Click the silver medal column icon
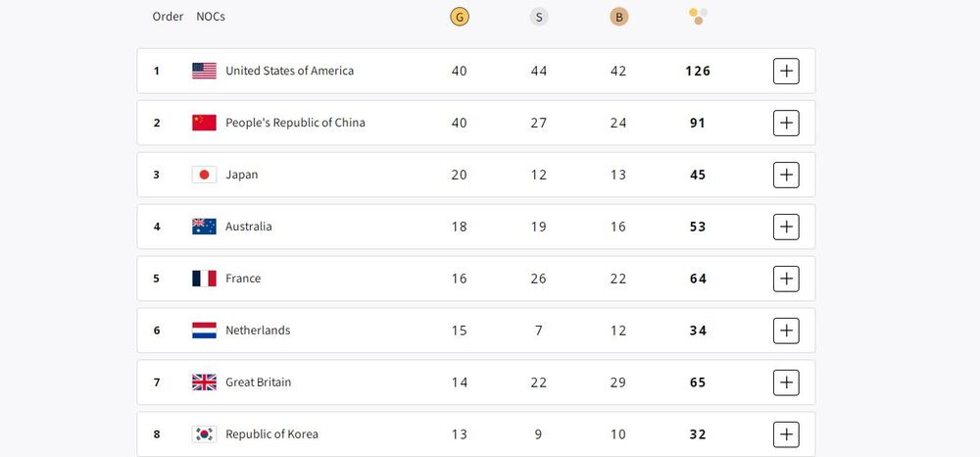This screenshot has width=980, height=457. (539, 17)
